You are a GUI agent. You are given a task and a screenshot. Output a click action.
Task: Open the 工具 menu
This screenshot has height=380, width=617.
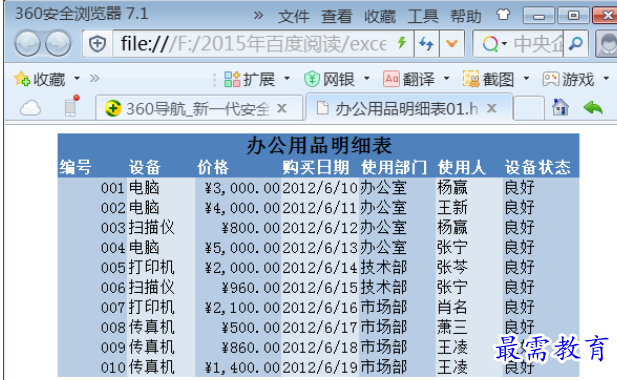click(x=423, y=17)
